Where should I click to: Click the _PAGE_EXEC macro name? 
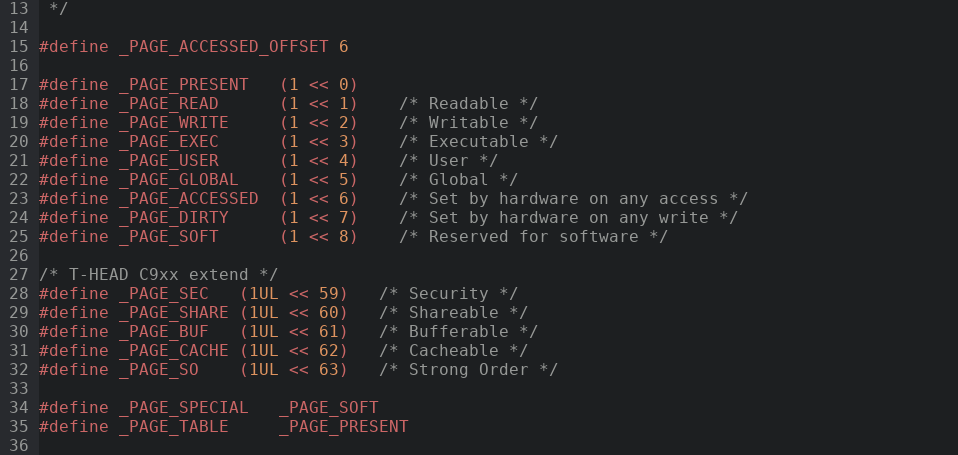tap(168, 141)
